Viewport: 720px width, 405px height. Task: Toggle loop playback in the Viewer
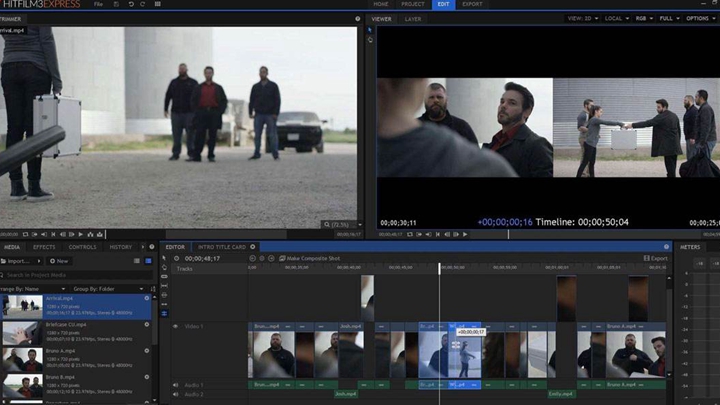pos(410,234)
